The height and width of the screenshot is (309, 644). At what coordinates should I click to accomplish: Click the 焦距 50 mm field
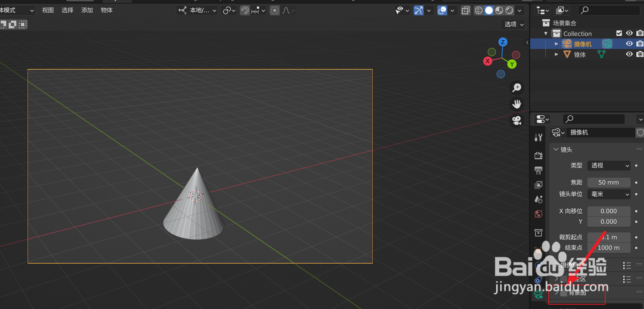coord(609,182)
